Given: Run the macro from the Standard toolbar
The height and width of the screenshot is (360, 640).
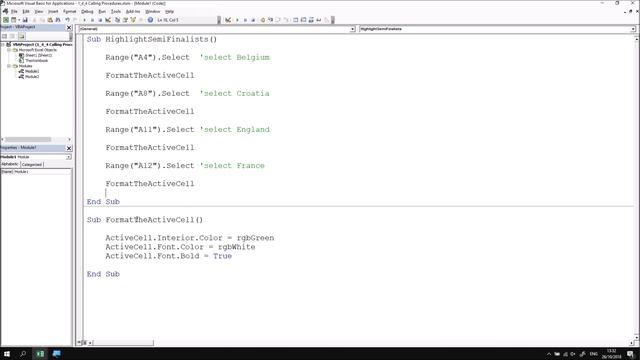Looking at the screenshot, I should click(84, 20).
